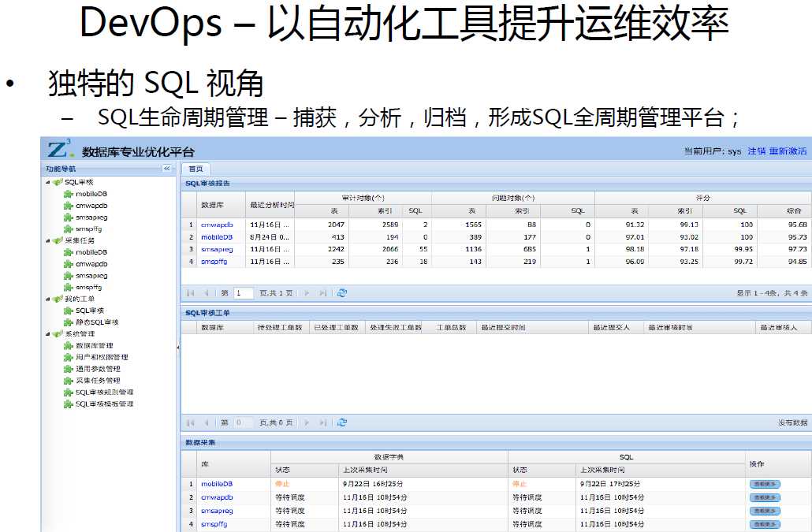The image size is (812, 532).
Task: Open smspffg under 采集任务 in the tree
Action: (x=89, y=287)
